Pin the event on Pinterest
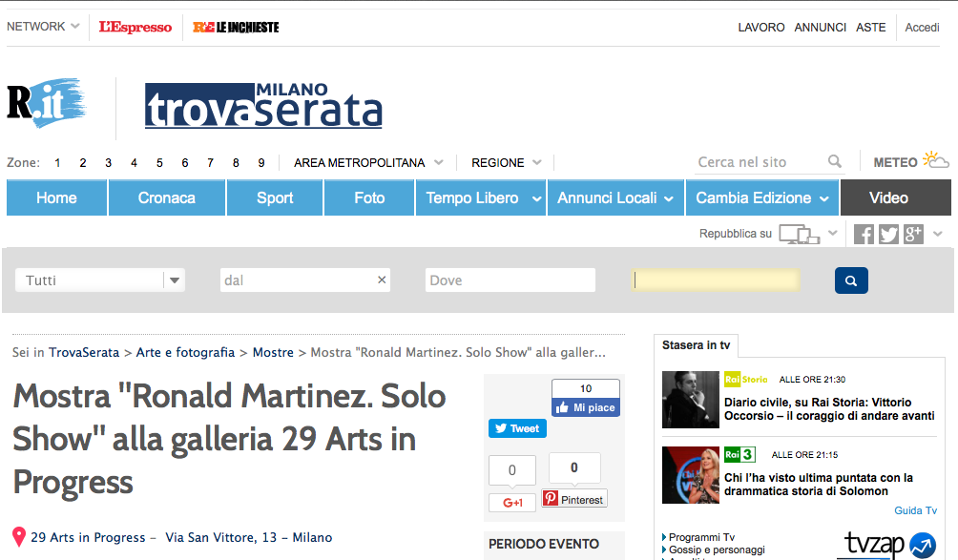Screen dimensions: 958x560 tap(574, 499)
